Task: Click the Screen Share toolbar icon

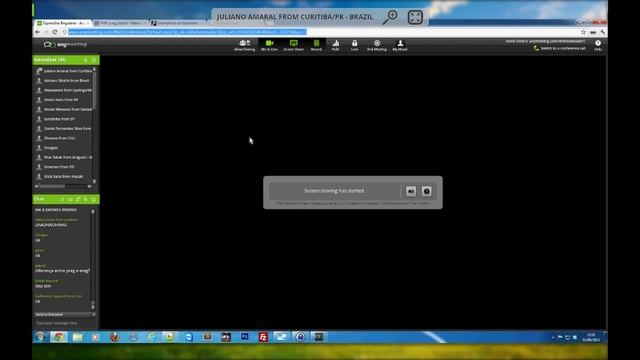Action: (293, 45)
